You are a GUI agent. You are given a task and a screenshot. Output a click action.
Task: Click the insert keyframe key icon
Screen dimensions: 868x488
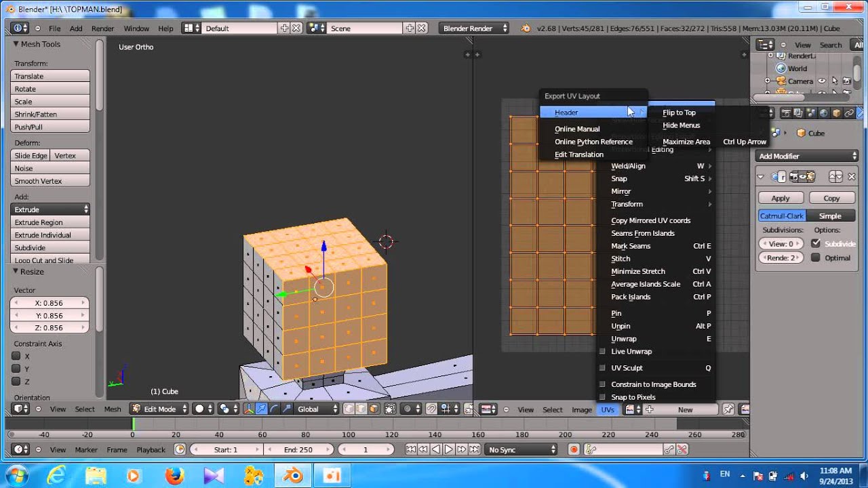pyautogui.click(x=669, y=449)
